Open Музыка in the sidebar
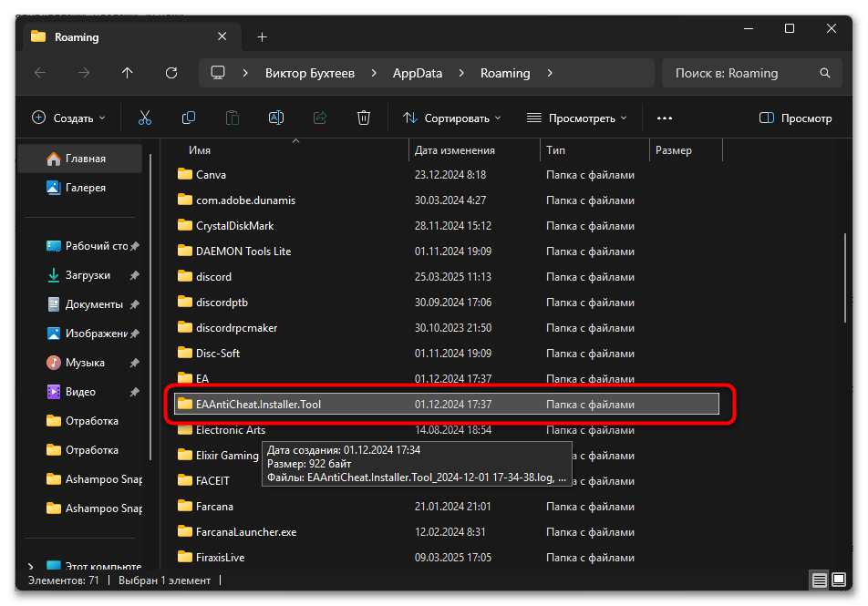 76,363
